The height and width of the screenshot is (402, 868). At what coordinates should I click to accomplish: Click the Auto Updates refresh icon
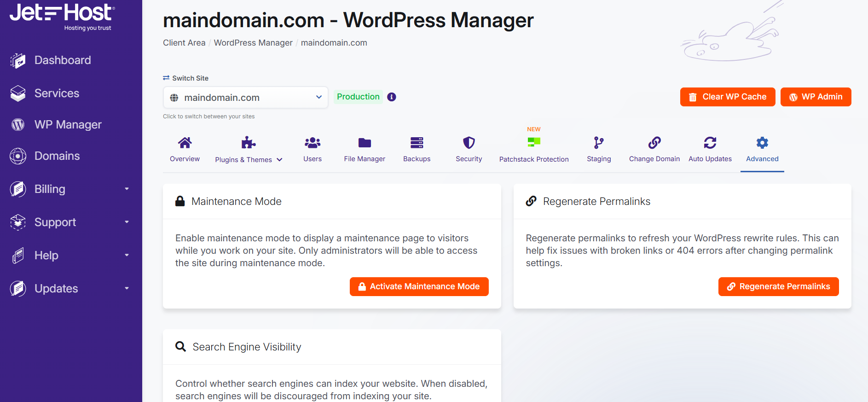pos(710,143)
